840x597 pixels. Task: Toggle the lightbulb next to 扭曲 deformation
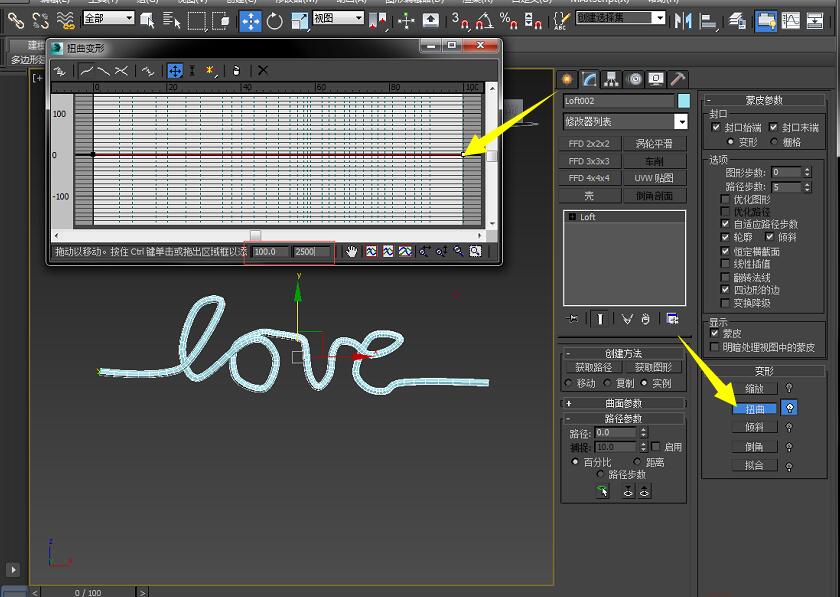pyautogui.click(x=789, y=408)
